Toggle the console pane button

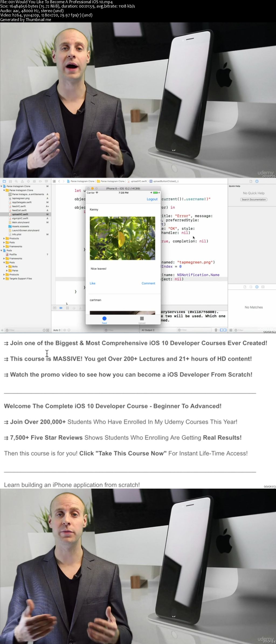(225, 330)
